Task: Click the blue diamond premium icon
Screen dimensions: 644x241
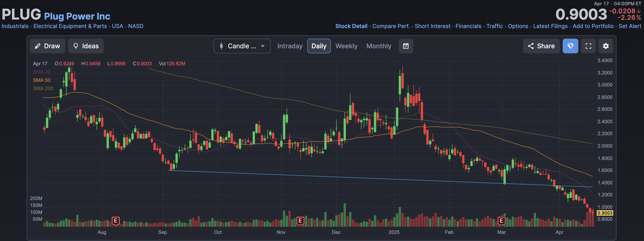Action: (570, 46)
